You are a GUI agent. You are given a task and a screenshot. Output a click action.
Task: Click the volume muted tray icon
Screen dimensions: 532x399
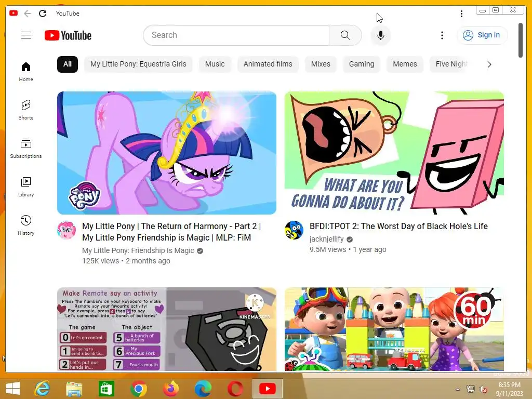pyautogui.click(x=483, y=389)
